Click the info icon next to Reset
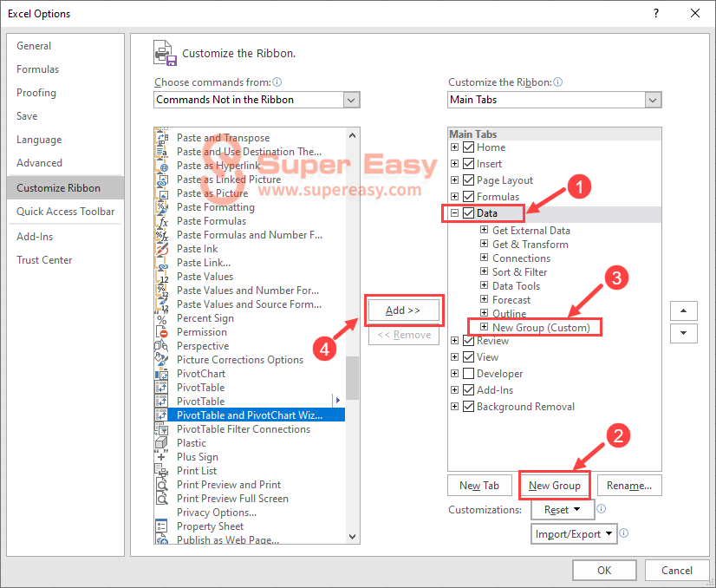Viewport: 716px width, 588px height. (x=602, y=508)
